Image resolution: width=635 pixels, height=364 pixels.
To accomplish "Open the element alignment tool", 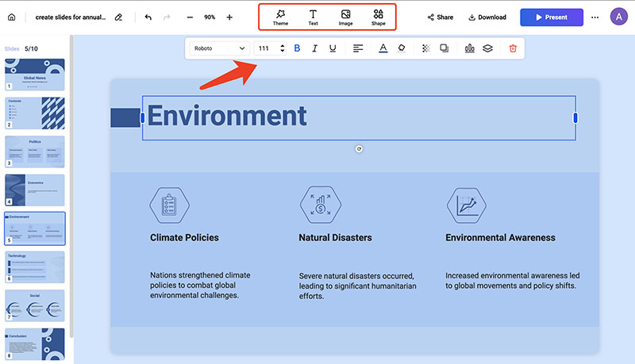I will click(469, 48).
